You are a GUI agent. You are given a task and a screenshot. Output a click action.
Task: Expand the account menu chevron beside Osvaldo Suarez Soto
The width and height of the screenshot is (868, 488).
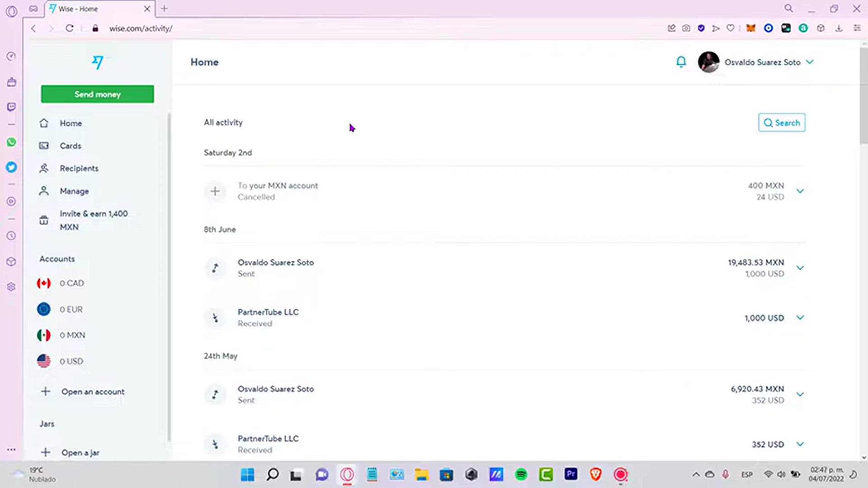click(x=810, y=62)
